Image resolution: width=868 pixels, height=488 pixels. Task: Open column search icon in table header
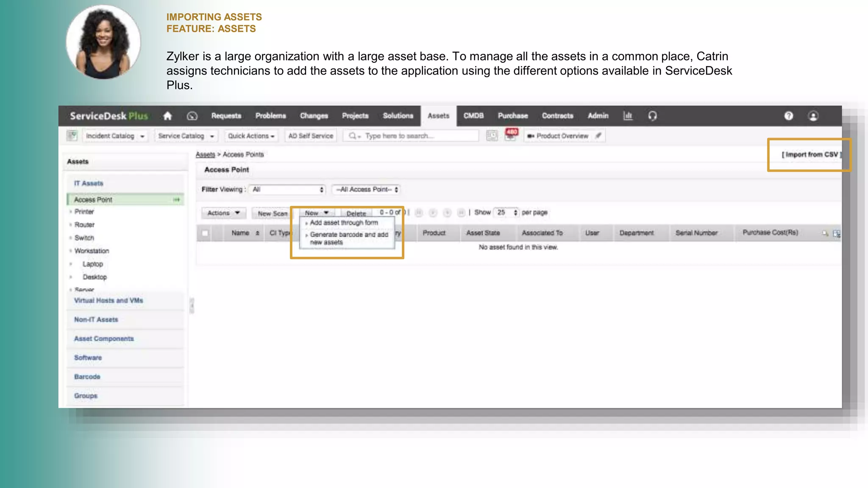click(825, 233)
